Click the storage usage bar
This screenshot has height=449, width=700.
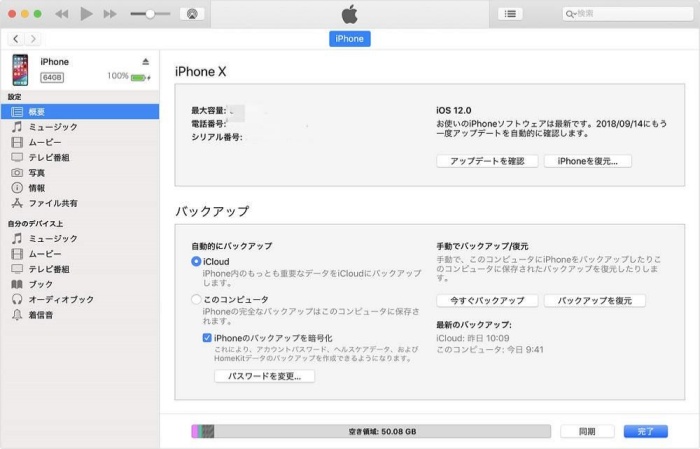pyautogui.click(x=371, y=431)
